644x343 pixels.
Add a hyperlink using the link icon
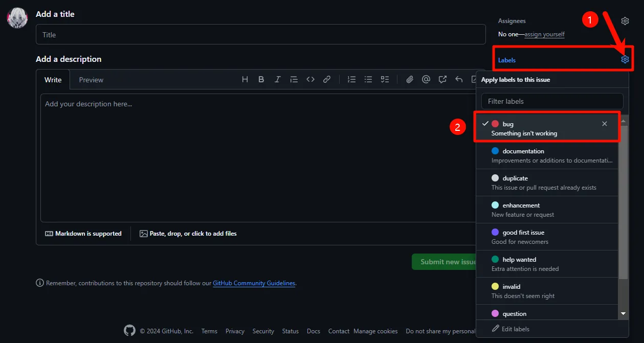(327, 79)
